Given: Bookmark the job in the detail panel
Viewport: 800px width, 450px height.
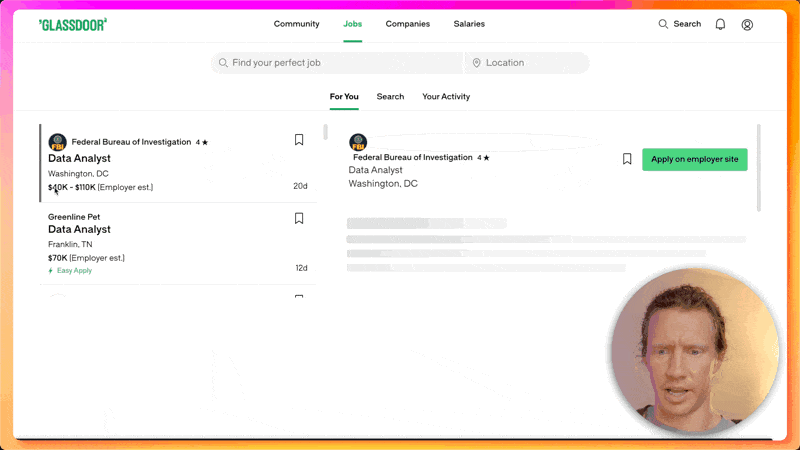Looking at the screenshot, I should coord(627,159).
